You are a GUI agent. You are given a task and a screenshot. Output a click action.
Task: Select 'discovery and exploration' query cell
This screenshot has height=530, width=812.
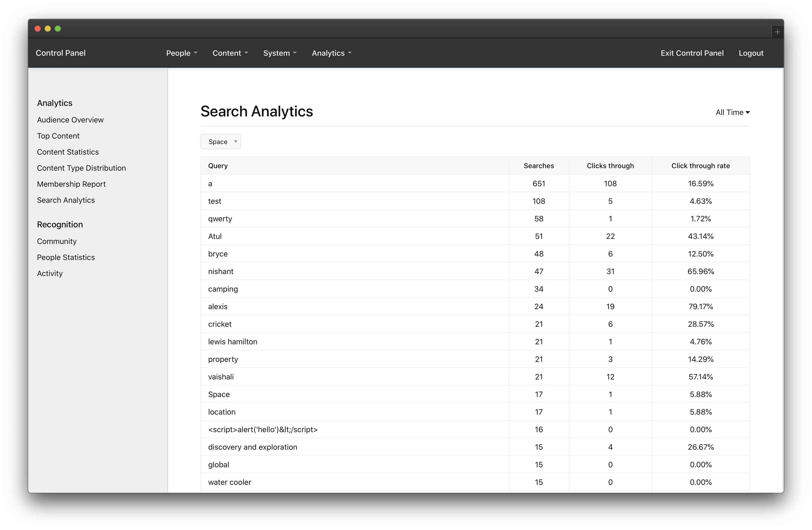355,447
